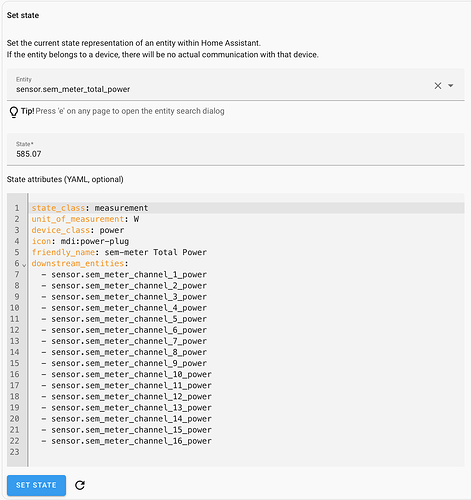This screenshot has height=500, width=471.
Task: Click sensor.sem_meter_channel_6_power entry
Action: tap(129, 330)
